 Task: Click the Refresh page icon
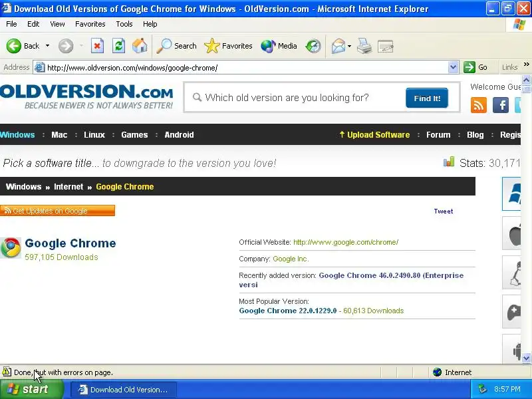[118, 46]
